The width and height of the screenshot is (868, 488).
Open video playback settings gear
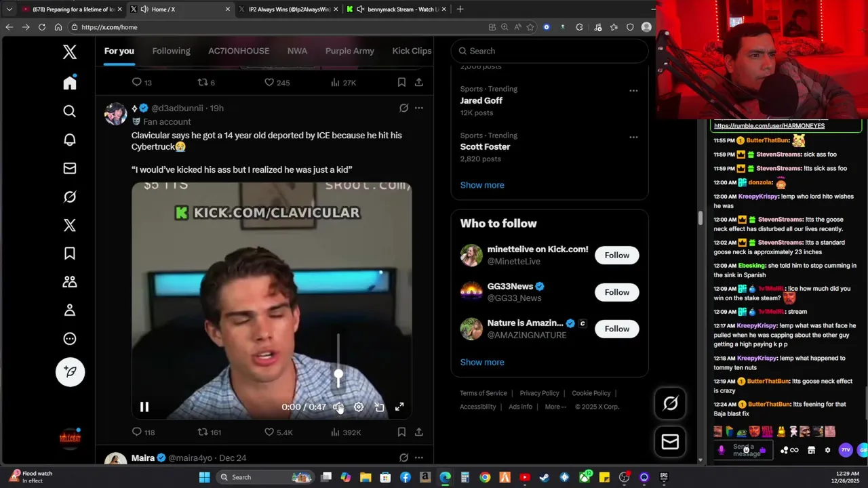pyautogui.click(x=359, y=407)
